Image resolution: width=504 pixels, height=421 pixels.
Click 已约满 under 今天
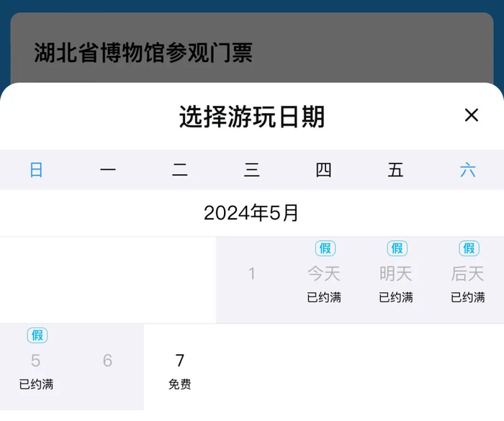tap(324, 297)
